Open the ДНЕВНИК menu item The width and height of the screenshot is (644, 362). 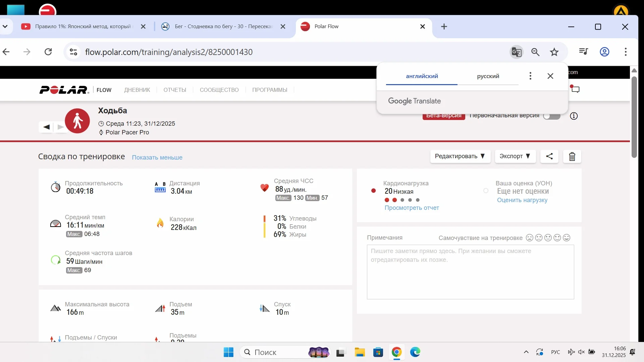[x=137, y=90]
